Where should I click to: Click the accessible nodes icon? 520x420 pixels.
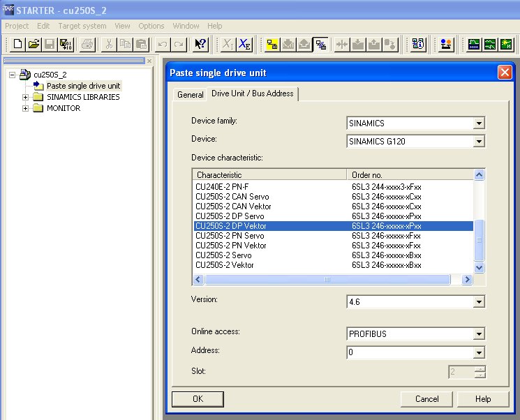(419, 44)
